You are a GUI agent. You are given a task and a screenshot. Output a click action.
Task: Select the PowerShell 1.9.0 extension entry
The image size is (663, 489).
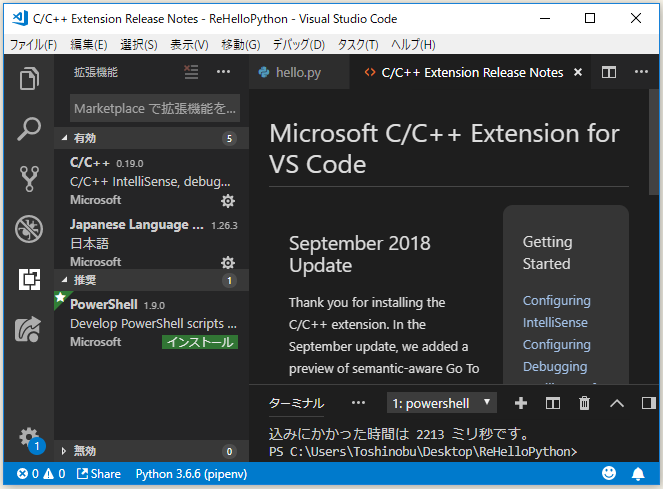tap(151, 322)
